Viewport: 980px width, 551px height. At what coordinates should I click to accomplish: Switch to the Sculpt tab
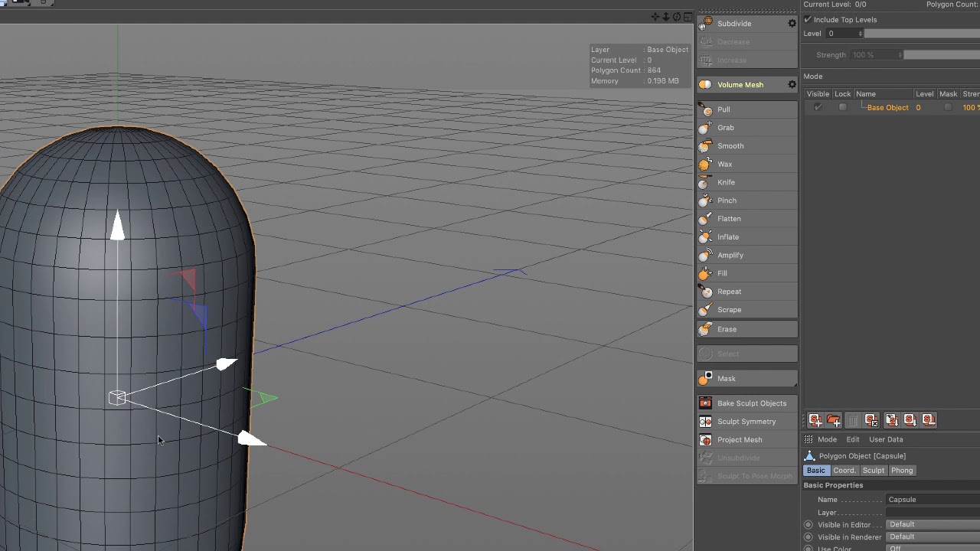(x=874, y=471)
